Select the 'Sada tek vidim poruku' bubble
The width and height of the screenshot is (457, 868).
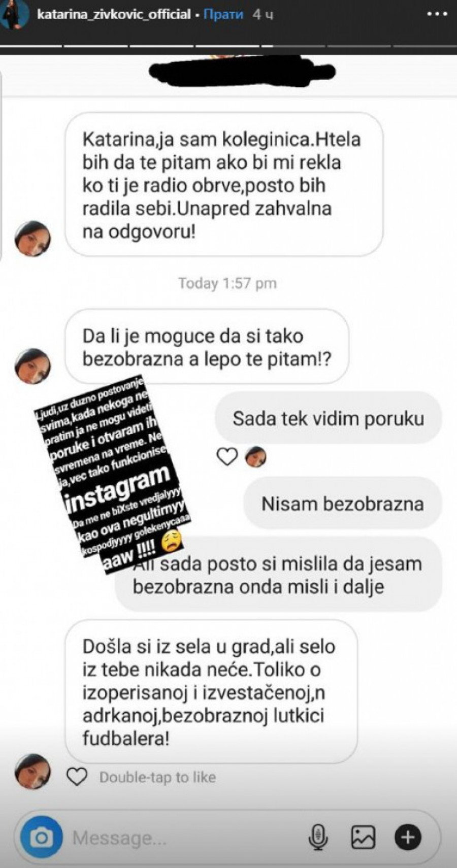328,418
